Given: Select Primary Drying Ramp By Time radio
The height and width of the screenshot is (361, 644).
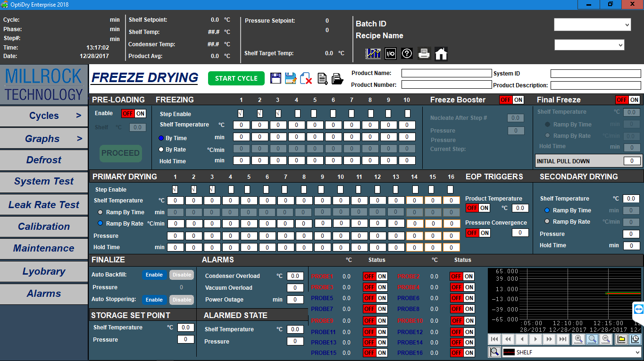Looking at the screenshot, I should (100, 212).
